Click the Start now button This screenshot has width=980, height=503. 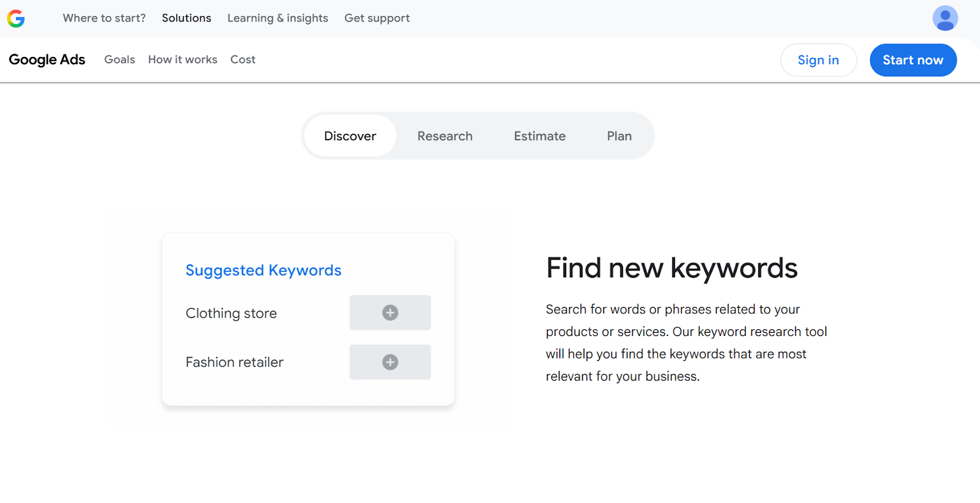(913, 60)
